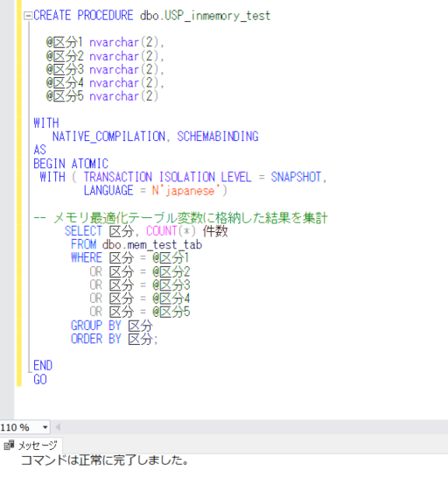Click the horizontal scrollbar left arrow
This screenshot has width=448, height=478.
58,427
